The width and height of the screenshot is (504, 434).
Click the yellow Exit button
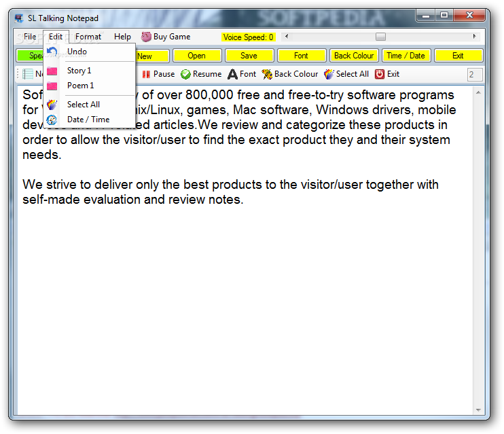coord(458,56)
